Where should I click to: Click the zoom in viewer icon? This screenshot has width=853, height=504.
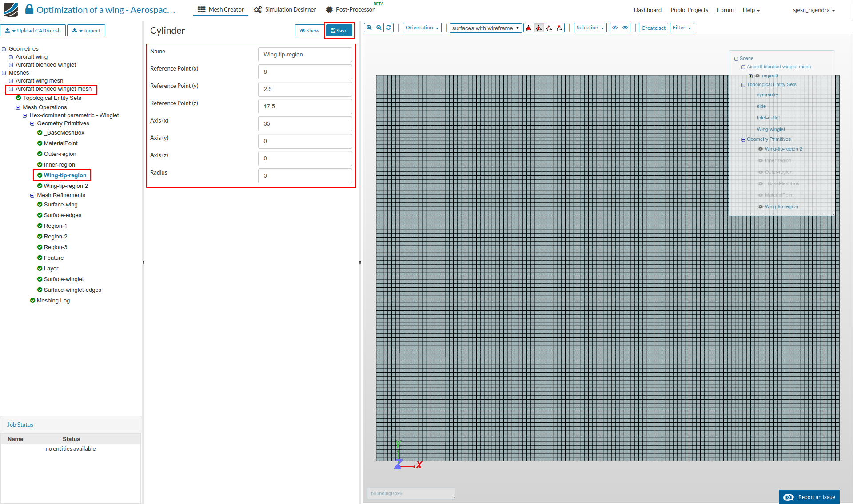click(369, 28)
